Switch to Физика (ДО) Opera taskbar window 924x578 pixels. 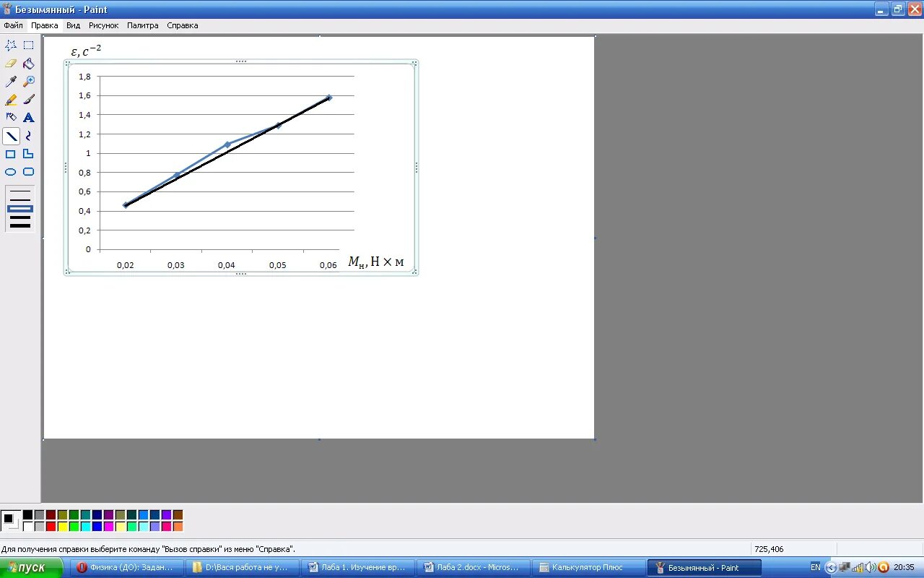tap(128, 568)
